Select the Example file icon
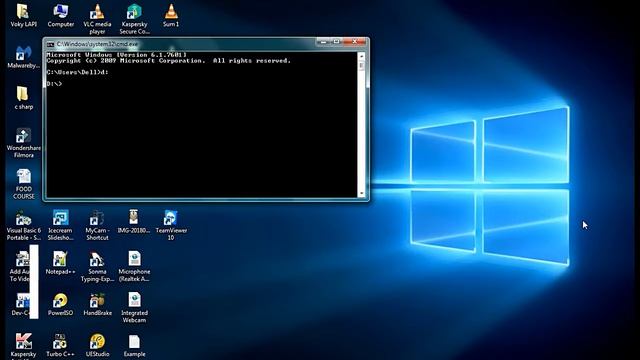This screenshot has height=360, width=640. coord(134,346)
